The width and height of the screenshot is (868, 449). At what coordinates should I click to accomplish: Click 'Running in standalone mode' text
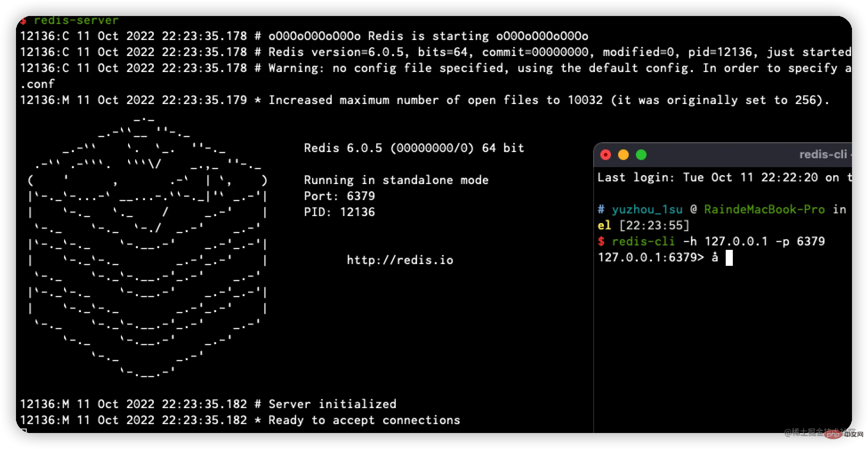click(x=396, y=180)
